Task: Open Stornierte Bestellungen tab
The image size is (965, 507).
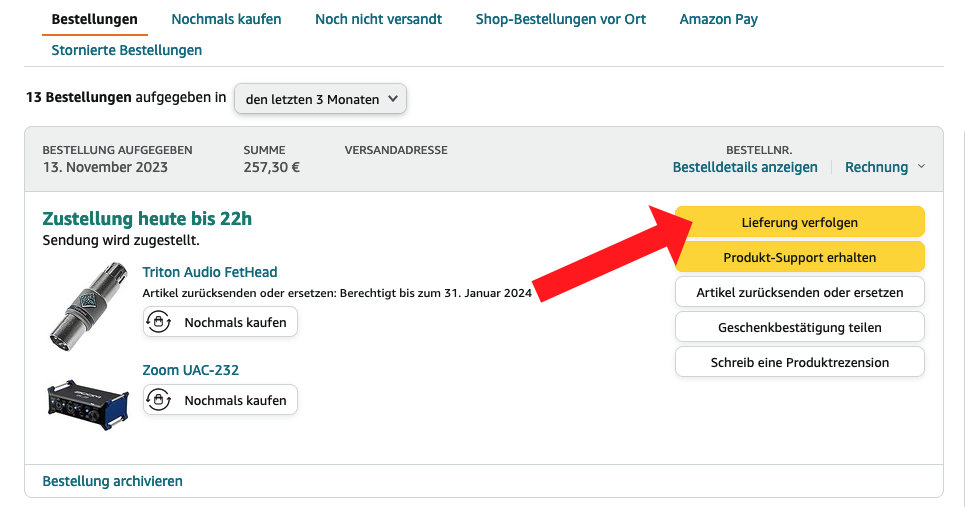Action: tap(126, 50)
